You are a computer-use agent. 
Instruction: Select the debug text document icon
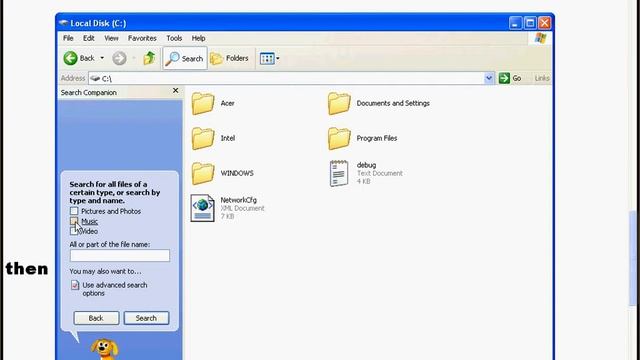click(339, 173)
